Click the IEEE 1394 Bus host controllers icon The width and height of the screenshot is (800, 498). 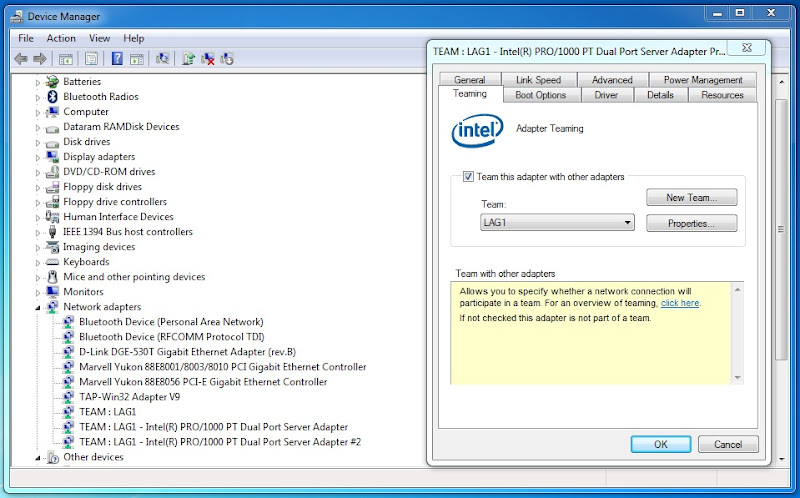(x=52, y=232)
